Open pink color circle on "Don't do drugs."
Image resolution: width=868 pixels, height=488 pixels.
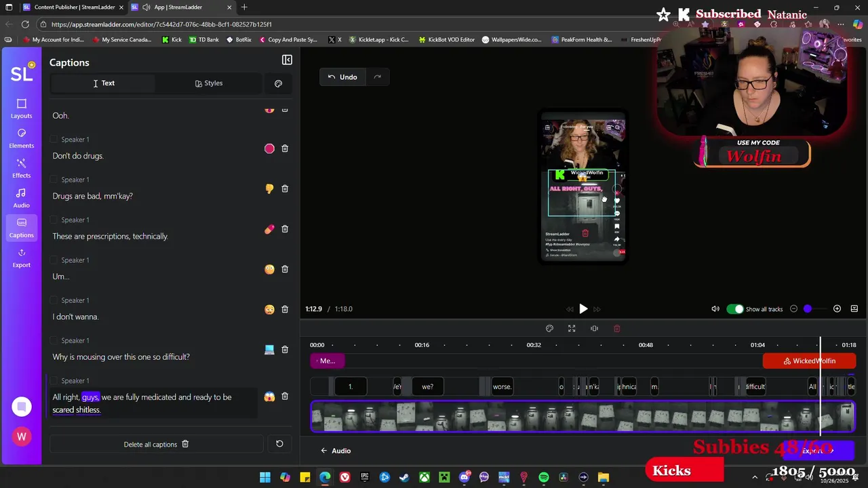[269, 148]
